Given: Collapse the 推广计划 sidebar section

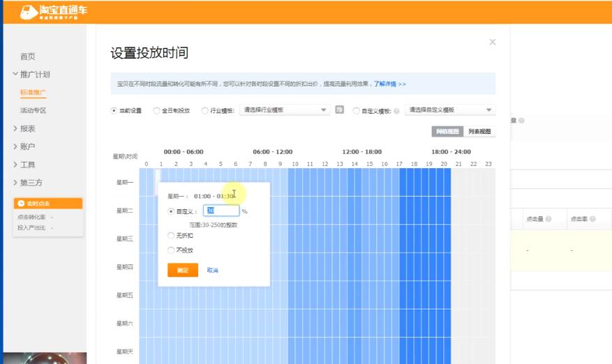Looking at the screenshot, I should 15,74.
